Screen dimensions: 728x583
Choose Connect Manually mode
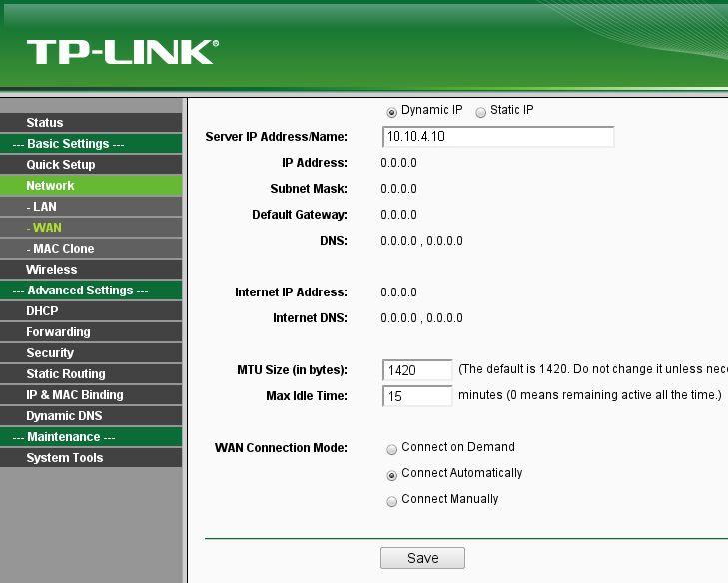coord(391,501)
